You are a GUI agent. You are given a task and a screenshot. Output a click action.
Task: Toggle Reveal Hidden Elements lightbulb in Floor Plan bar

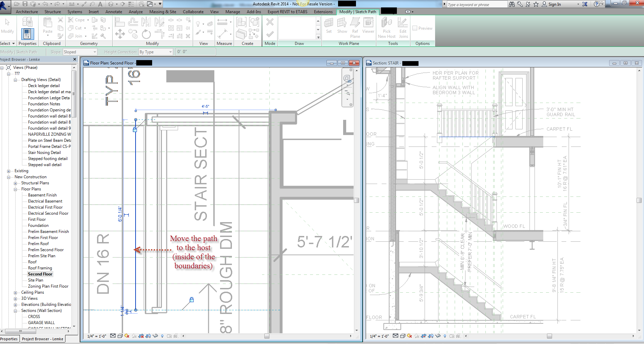pos(162,336)
